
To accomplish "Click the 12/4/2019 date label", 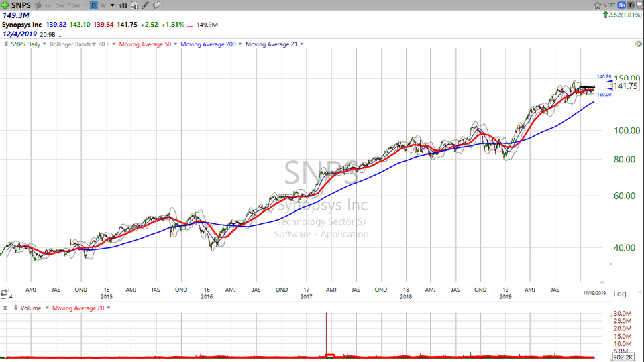I will tap(19, 34).
